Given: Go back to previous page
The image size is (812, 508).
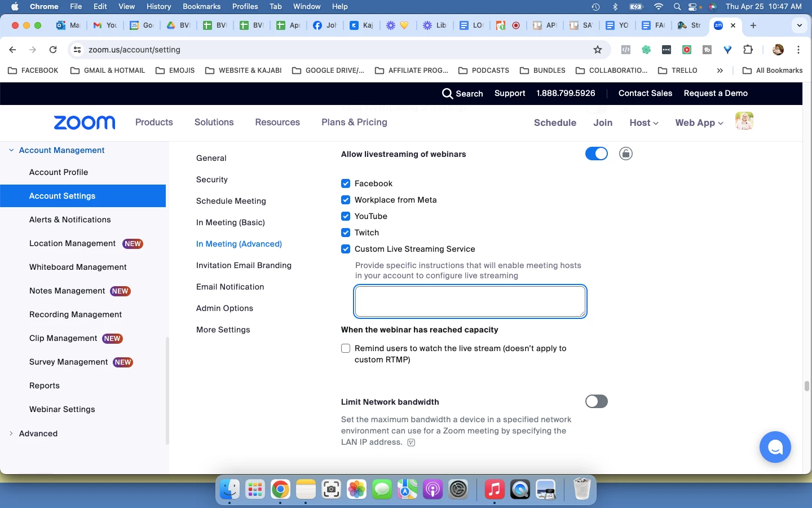Looking at the screenshot, I should point(12,50).
